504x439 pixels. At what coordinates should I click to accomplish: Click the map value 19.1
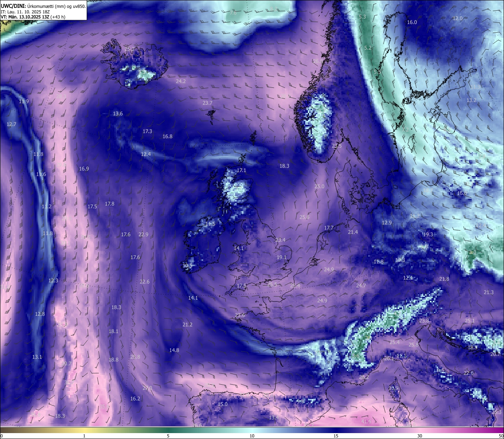(282, 257)
